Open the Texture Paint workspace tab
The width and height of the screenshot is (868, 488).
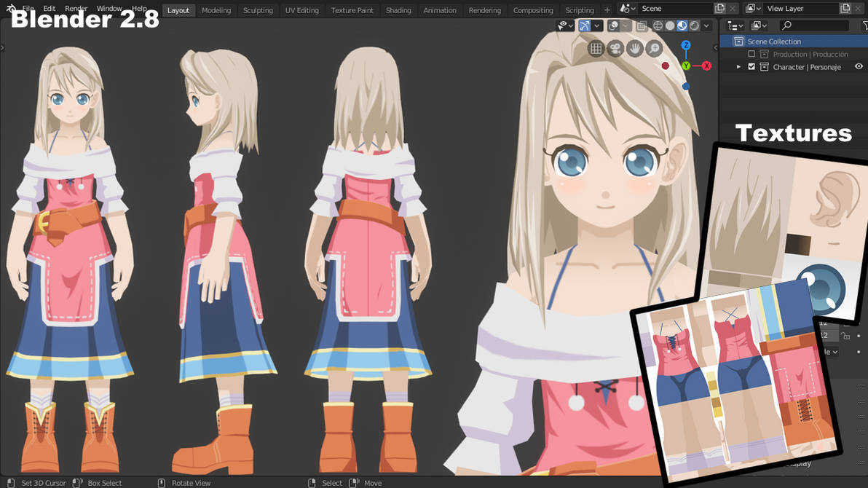[352, 10]
